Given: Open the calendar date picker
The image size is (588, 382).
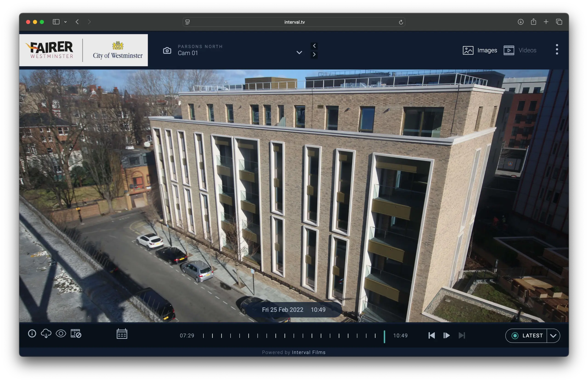Looking at the screenshot, I should click(x=122, y=334).
